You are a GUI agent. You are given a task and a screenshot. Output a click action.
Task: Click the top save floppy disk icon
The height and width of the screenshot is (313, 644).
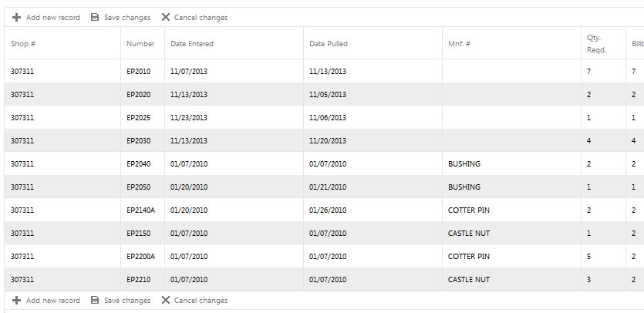[x=94, y=17]
